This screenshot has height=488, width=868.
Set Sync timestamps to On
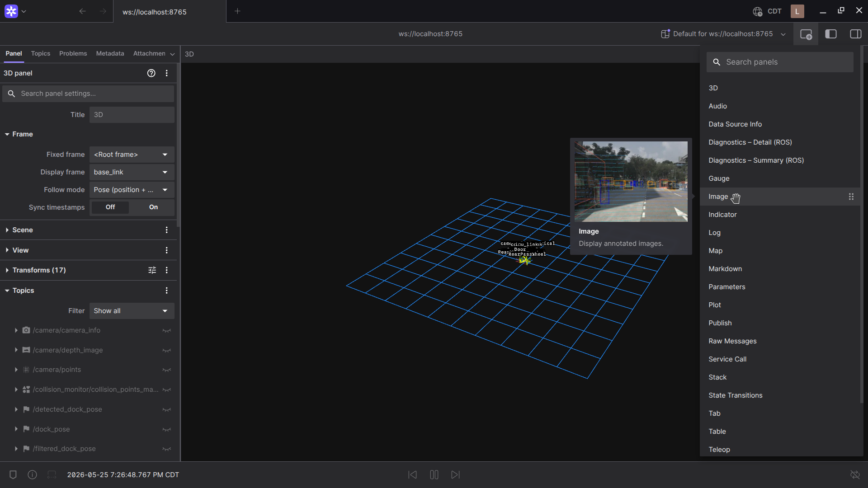point(153,207)
